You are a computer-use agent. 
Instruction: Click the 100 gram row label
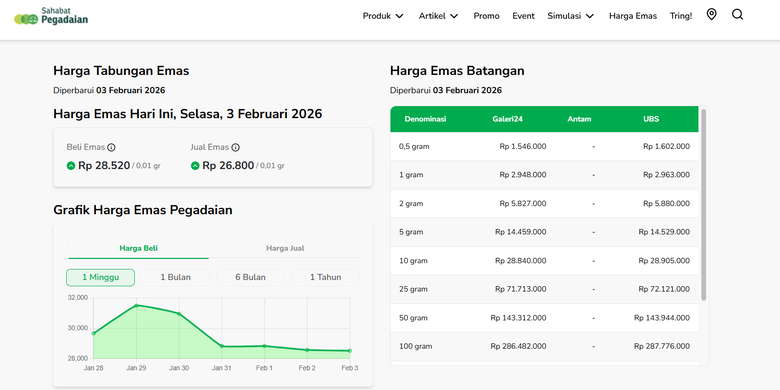[x=415, y=346]
